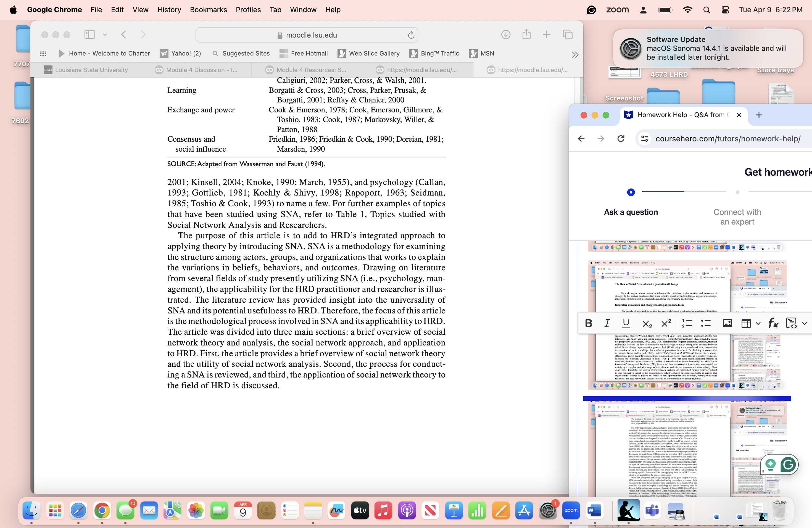Toggle underline formatting in editor
The image size is (812, 528).
[626, 323]
